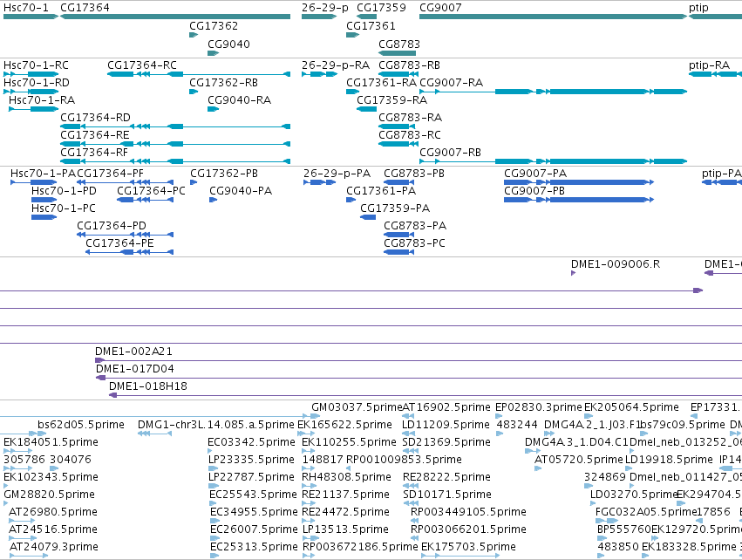Select transcript CG9040-RA

213,109
